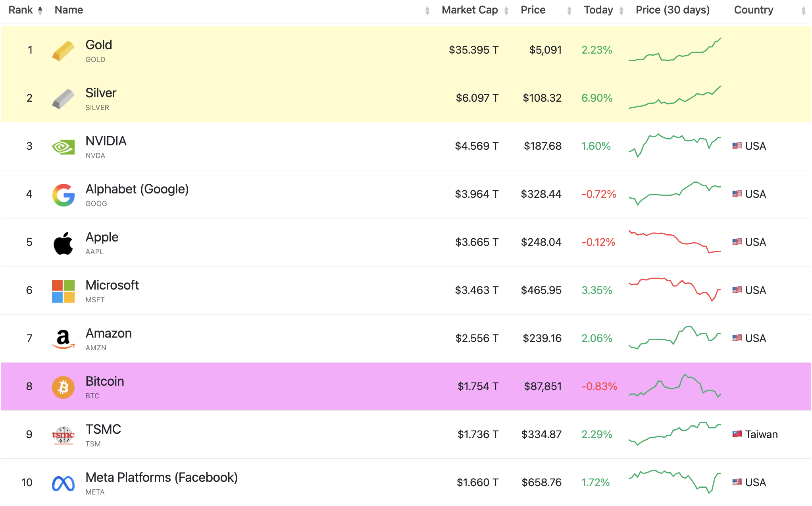Open the Alphabet (Google) entry
Image resolution: width=812 pixels, height=506 pixels.
[137, 189]
